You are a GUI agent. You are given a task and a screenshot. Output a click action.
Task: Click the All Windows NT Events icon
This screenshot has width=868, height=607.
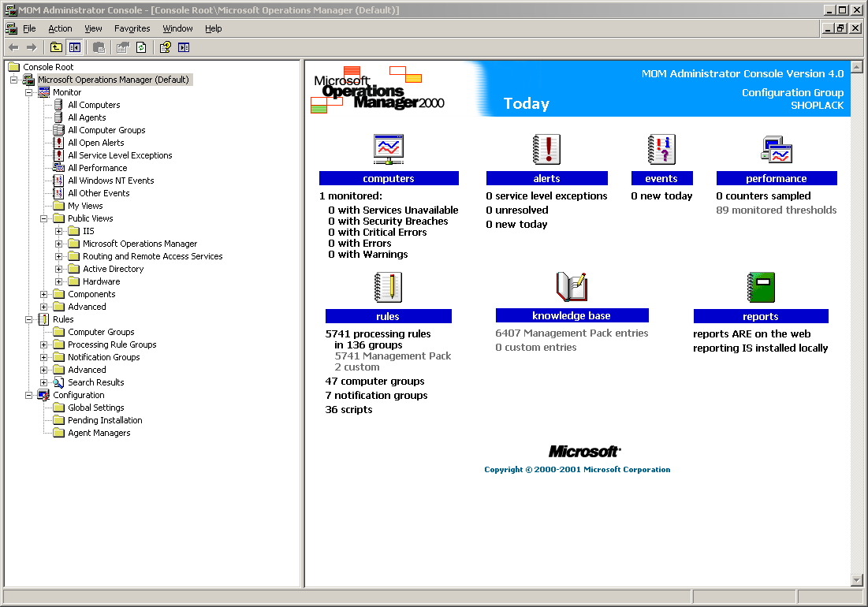tap(58, 181)
